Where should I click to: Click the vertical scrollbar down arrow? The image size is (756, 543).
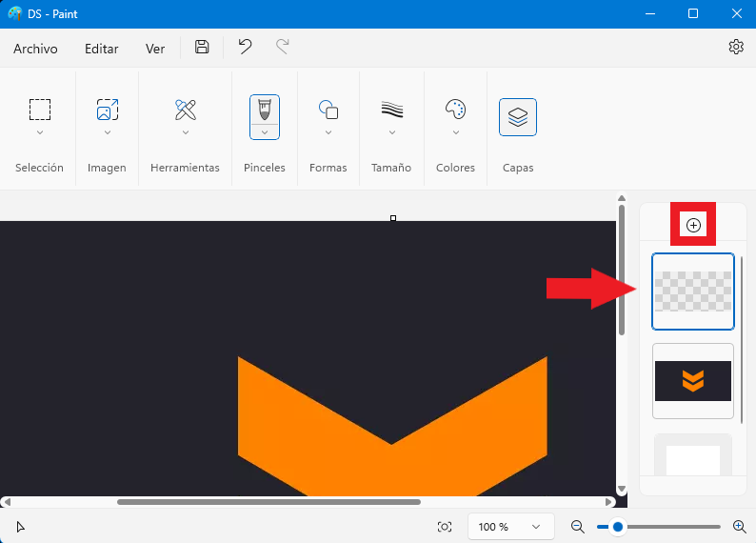[622, 489]
